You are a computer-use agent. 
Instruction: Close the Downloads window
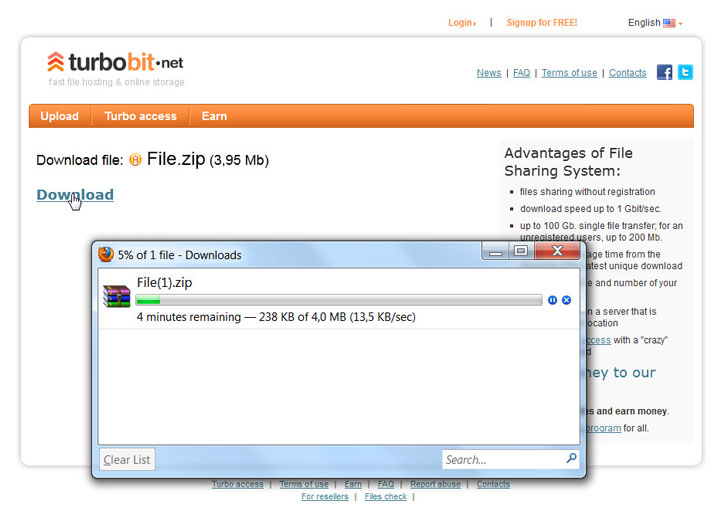[557, 251]
